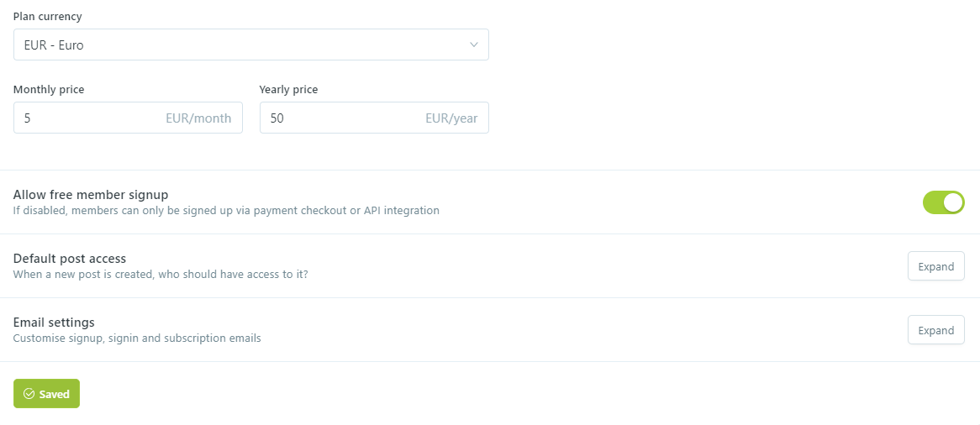Click the Plan currency label
Viewport: 980px width, 425px height.
click(48, 17)
